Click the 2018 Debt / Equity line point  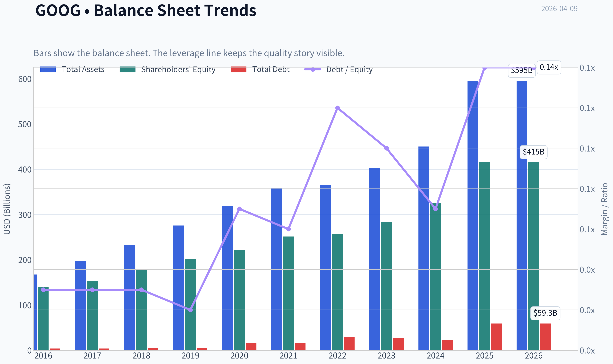(x=141, y=290)
